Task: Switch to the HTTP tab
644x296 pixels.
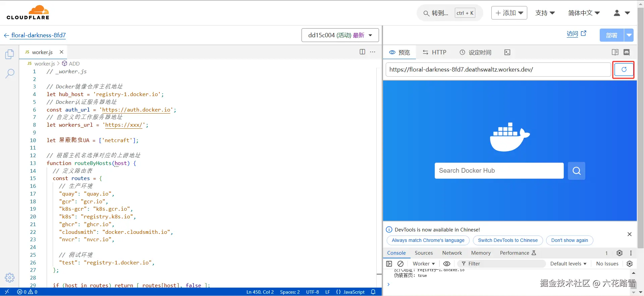Action: coord(434,52)
